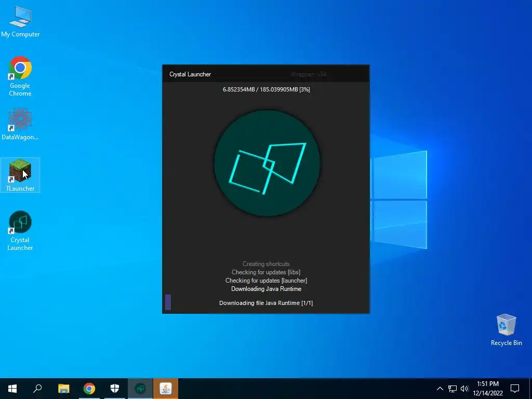The height and width of the screenshot is (399, 532).
Task: Show hidden system tray icons
Action: click(x=440, y=389)
